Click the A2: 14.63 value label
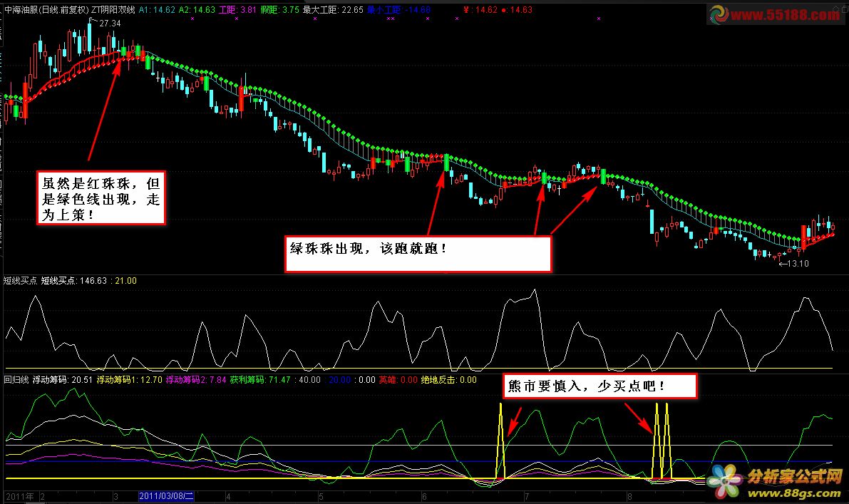 (197, 10)
